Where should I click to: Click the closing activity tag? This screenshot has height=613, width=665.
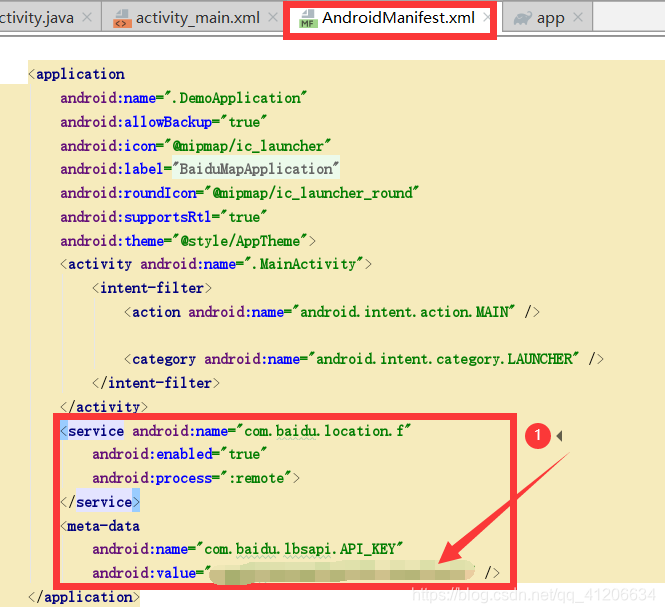tap(104, 407)
